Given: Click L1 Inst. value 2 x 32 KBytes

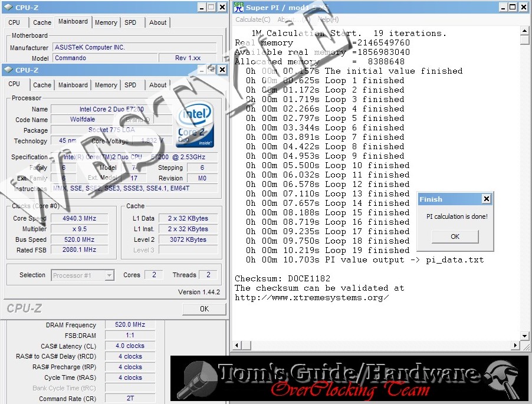Looking at the screenshot, I should point(188,229).
